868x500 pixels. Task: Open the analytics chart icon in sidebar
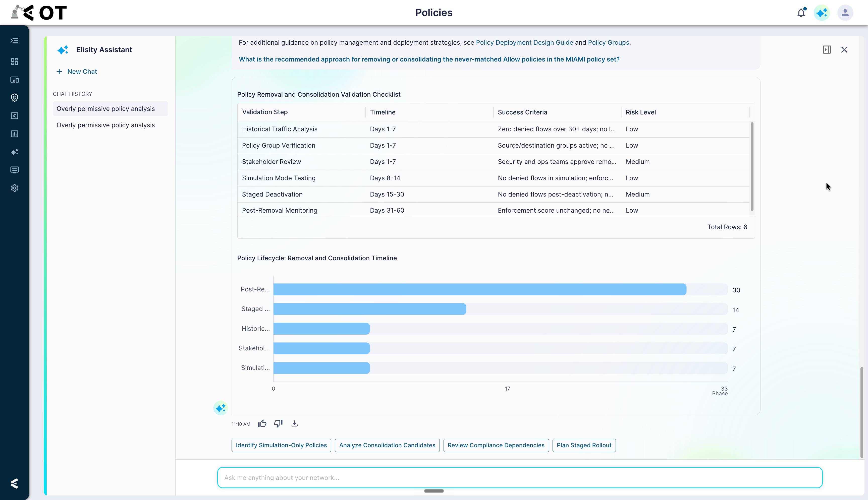click(x=14, y=134)
